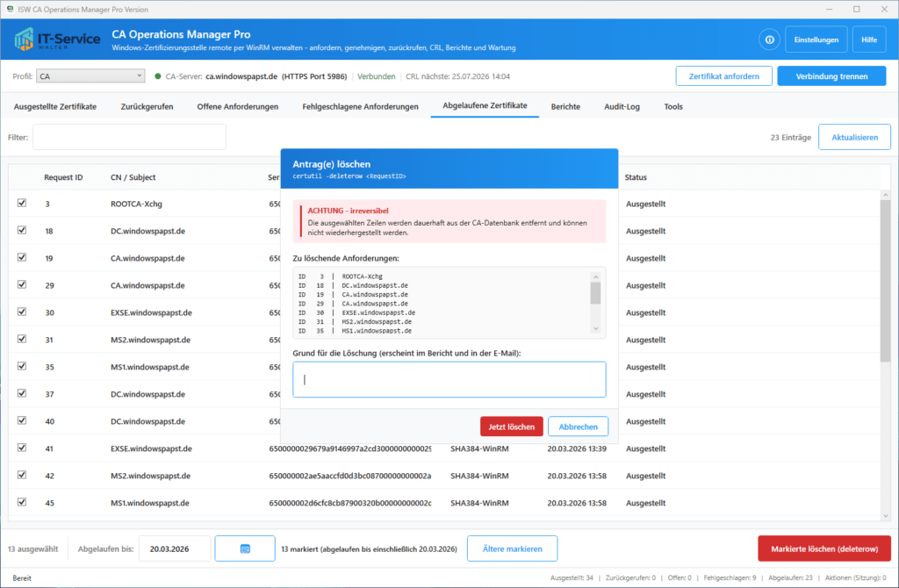
Task: Open the Zurückgerufen tab
Action: 147,106
